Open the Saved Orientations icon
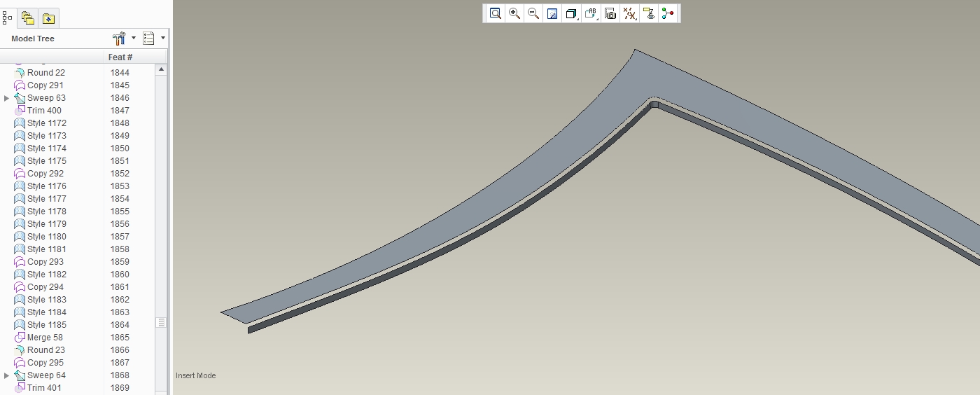 (591, 13)
